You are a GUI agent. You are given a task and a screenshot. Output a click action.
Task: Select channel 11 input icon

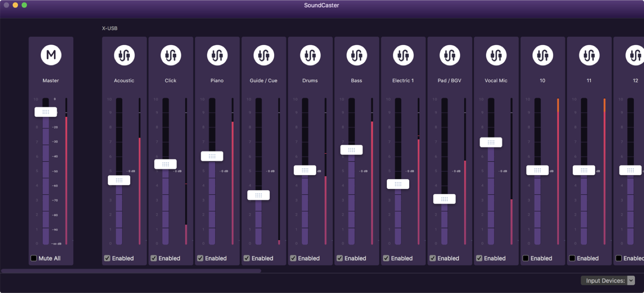589,55
